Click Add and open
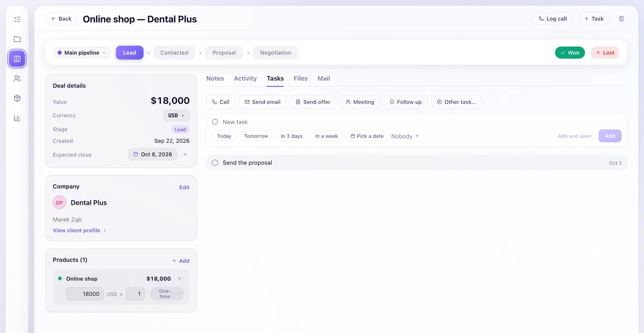644x333 pixels. coord(574,136)
